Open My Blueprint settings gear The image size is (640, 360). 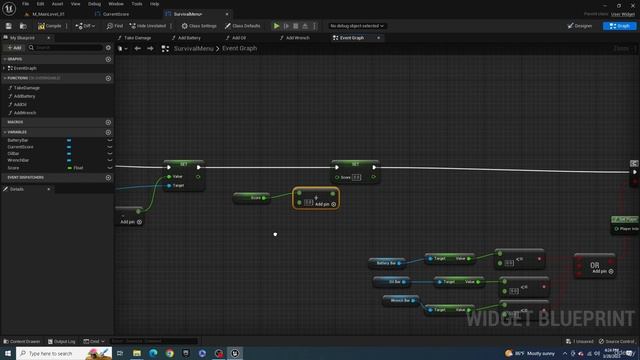108,48
